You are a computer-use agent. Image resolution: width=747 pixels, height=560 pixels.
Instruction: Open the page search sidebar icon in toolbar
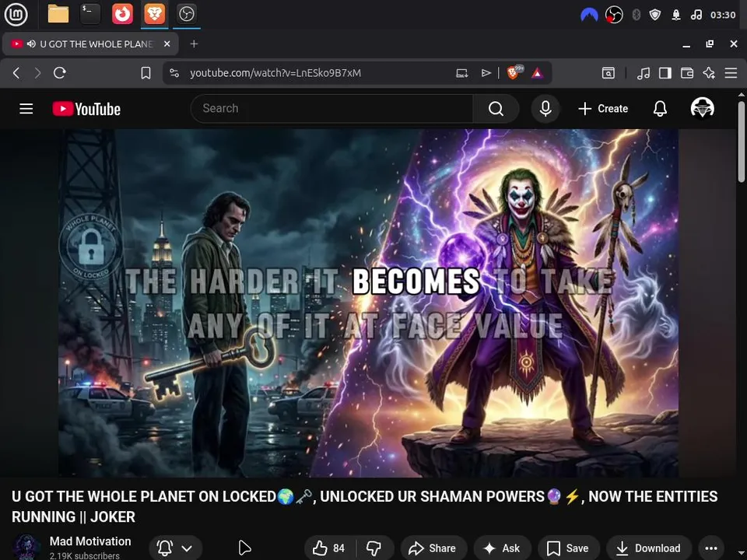coord(608,73)
